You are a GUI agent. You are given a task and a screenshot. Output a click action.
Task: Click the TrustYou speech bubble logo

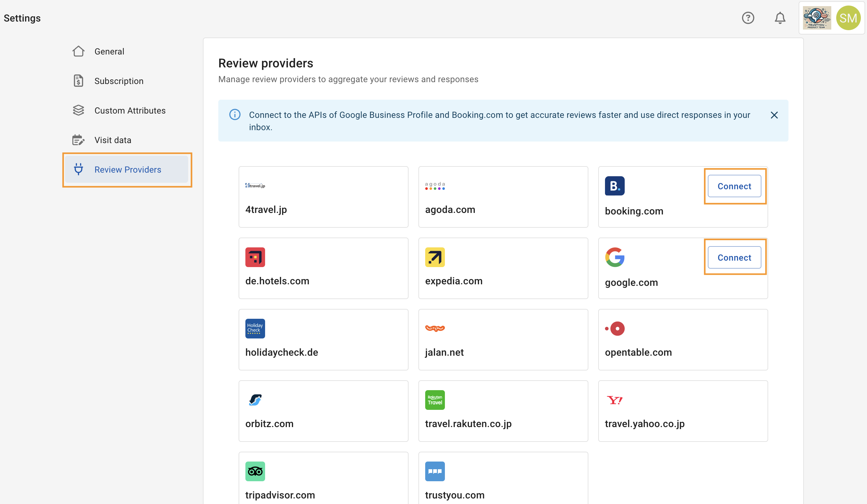[x=435, y=471]
